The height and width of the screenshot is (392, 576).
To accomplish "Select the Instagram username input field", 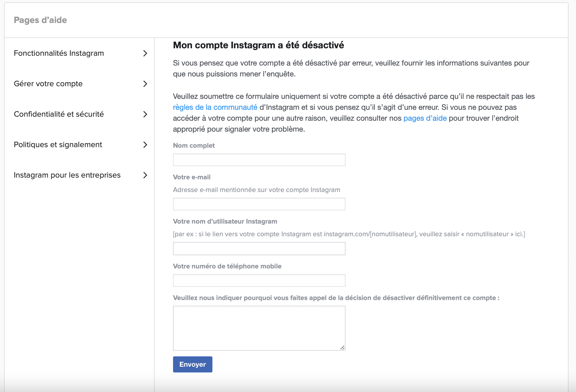I will (x=259, y=249).
